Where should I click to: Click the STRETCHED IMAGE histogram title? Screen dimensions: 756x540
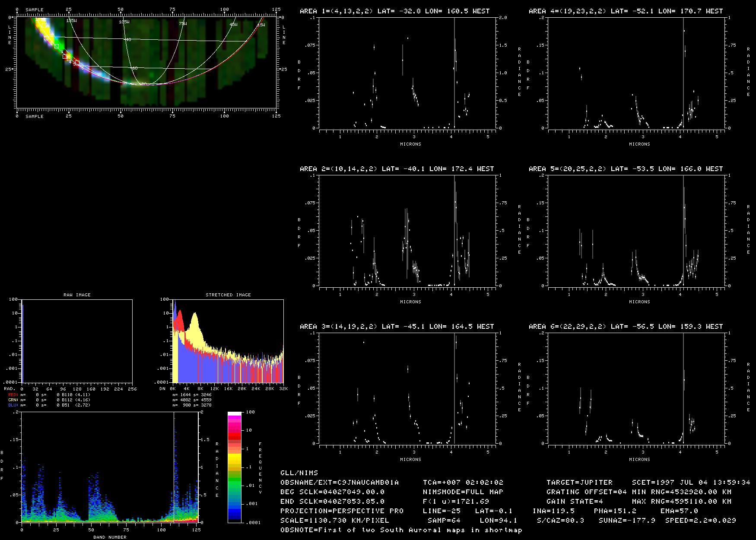tap(228, 295)
